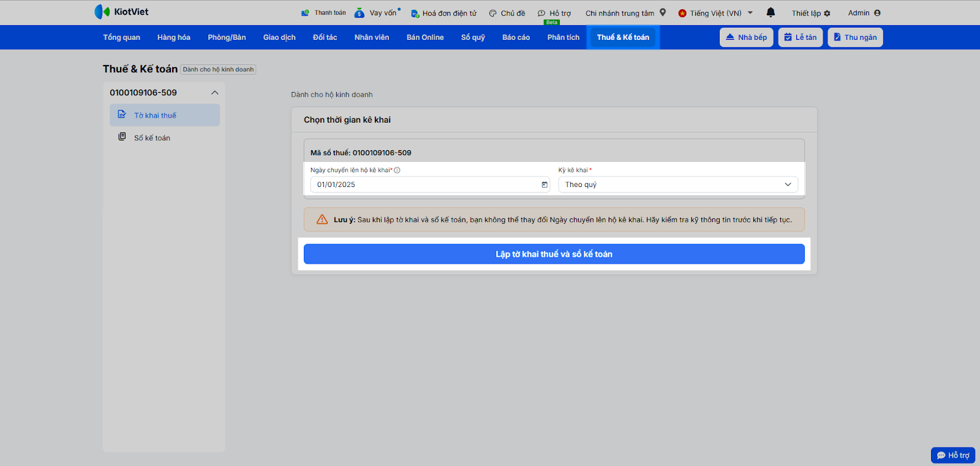Click the Sổ kế toán sidebar icon
Image resolution: width=980 pixels, height=466 pixels.
(122, 137)
